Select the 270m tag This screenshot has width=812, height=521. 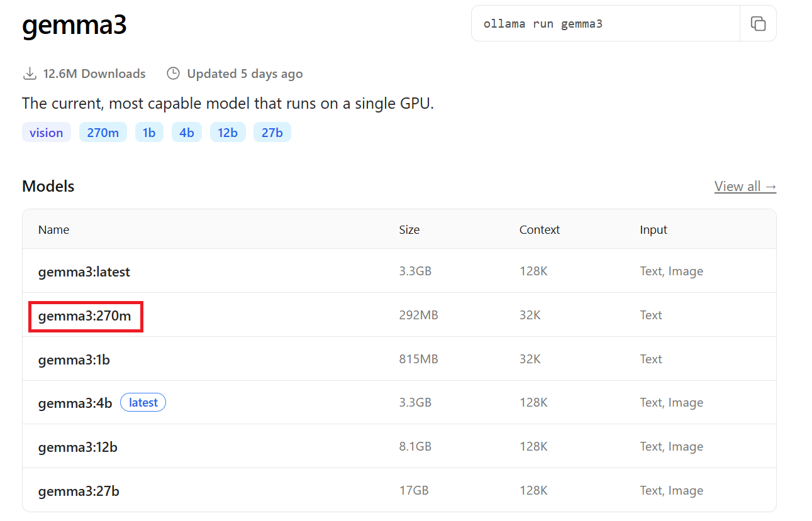pyautogui.click(x=103, y=133)
